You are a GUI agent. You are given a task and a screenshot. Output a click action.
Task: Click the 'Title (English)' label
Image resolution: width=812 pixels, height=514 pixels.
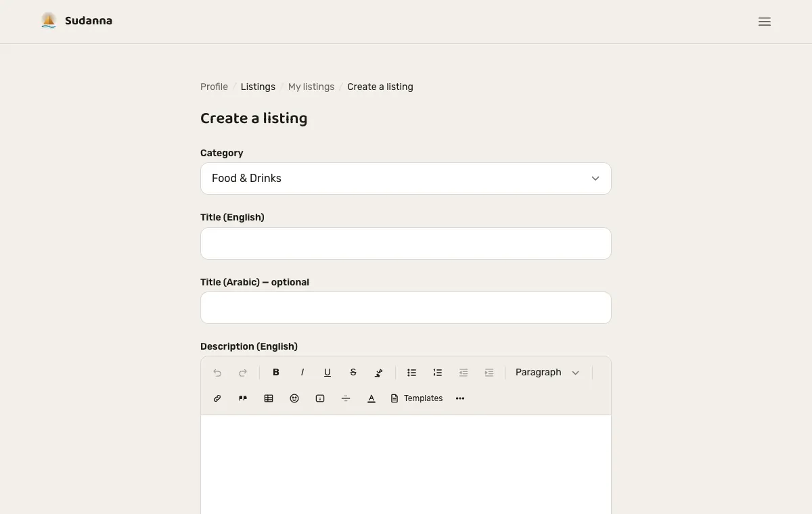click(x=232, y=217)
